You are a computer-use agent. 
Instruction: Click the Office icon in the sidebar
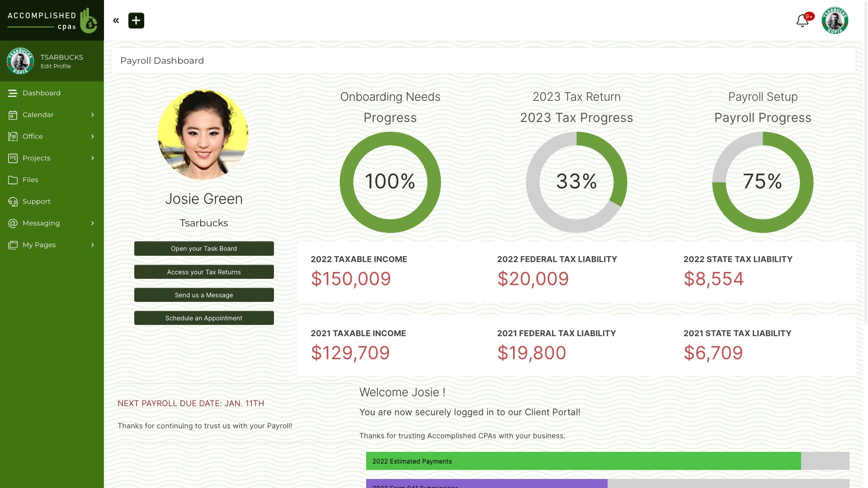click(12, 136)
